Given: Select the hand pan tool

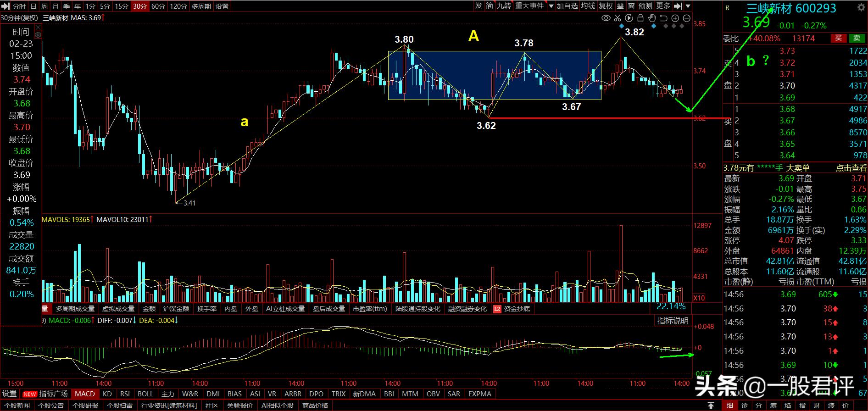Looking at the screenshot, I should point(652,18).
